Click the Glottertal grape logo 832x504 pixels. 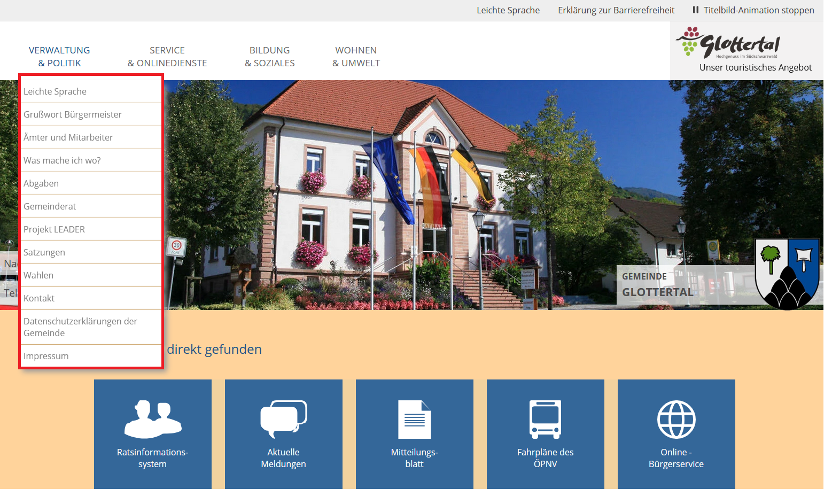click(728, 43)
